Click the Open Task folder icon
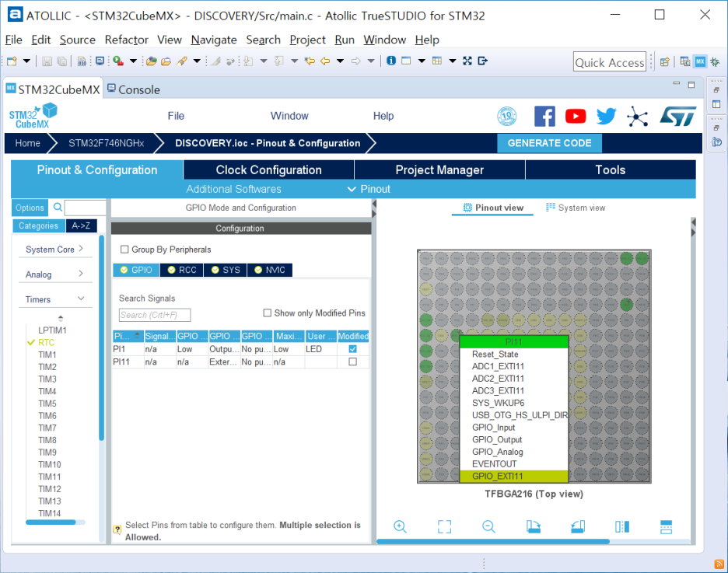Viewport: 728px width, 573px height. pyautogui.click(x=166, y=61)
